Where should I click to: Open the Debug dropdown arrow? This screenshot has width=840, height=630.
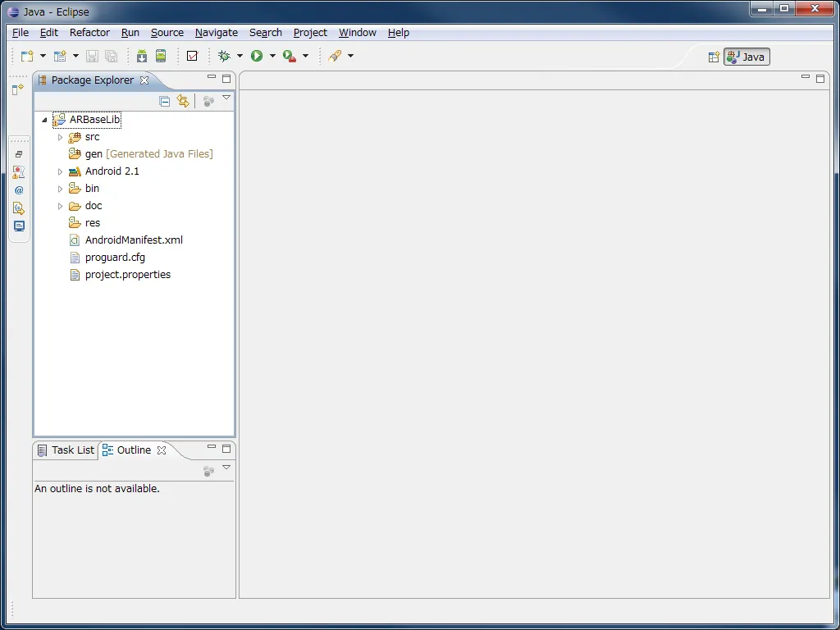240,56
